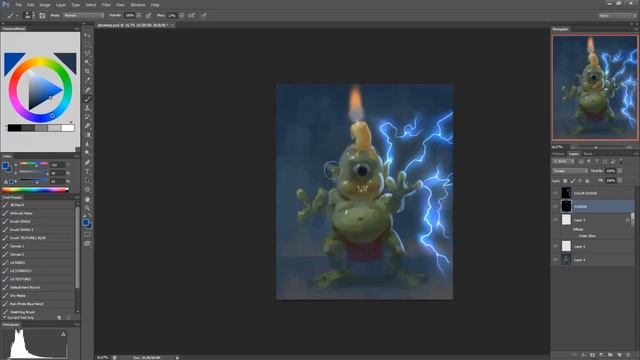Screen dimensions: 640x360
Task: Select the Gradient tool
Action: pos(87,135)
